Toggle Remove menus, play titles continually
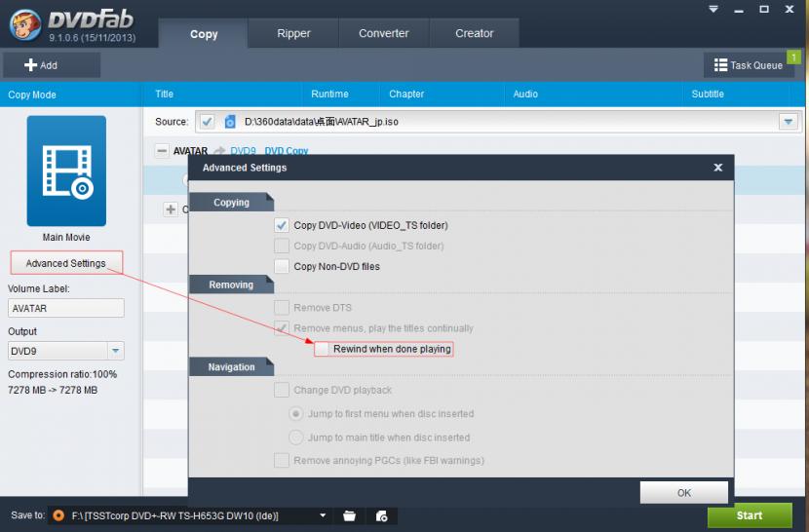This screenshot has height=532, width=809. [x=282, y=328]
